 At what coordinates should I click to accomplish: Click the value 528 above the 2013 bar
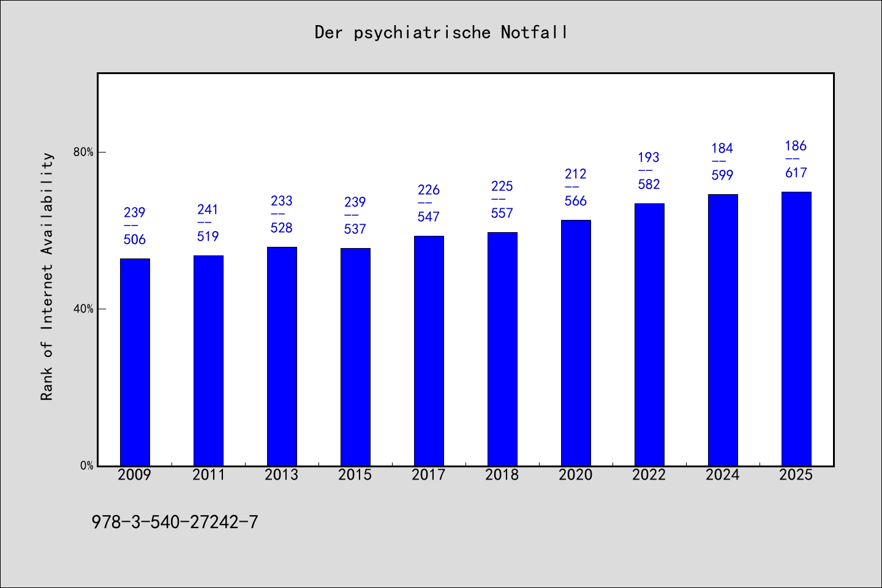[282, 228]
